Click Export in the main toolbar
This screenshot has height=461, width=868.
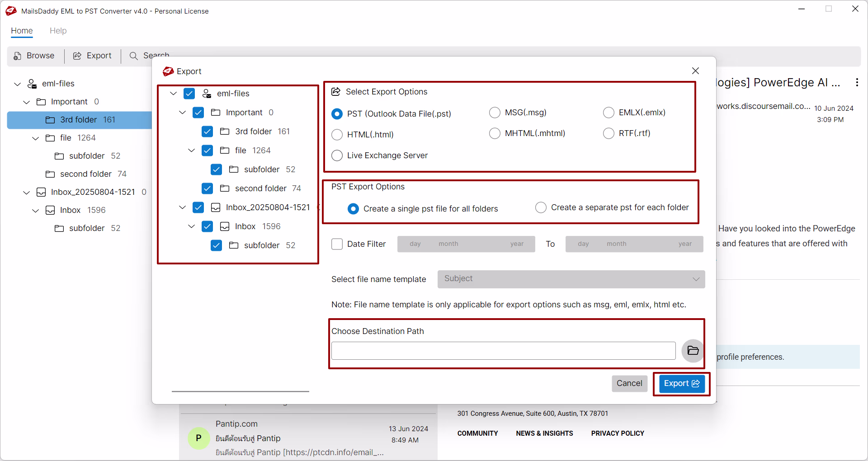[x=92, y=56]
